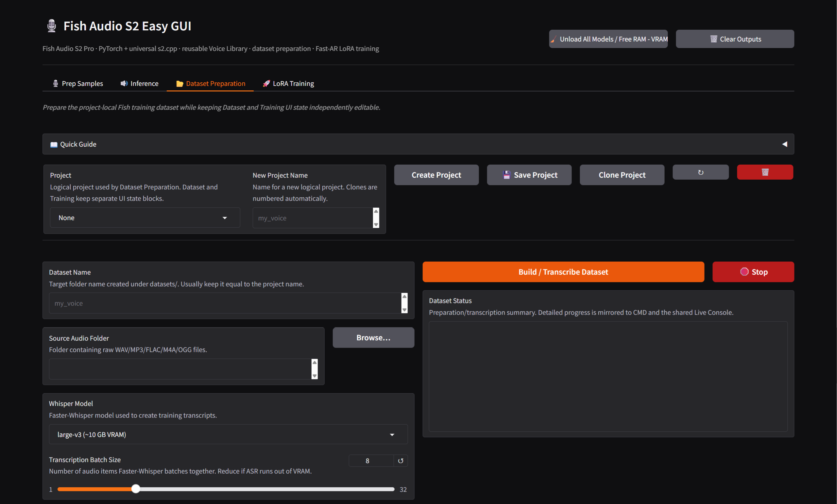Click the "Fish Audio S2 Easy GUI" heading

coord(128,26)
